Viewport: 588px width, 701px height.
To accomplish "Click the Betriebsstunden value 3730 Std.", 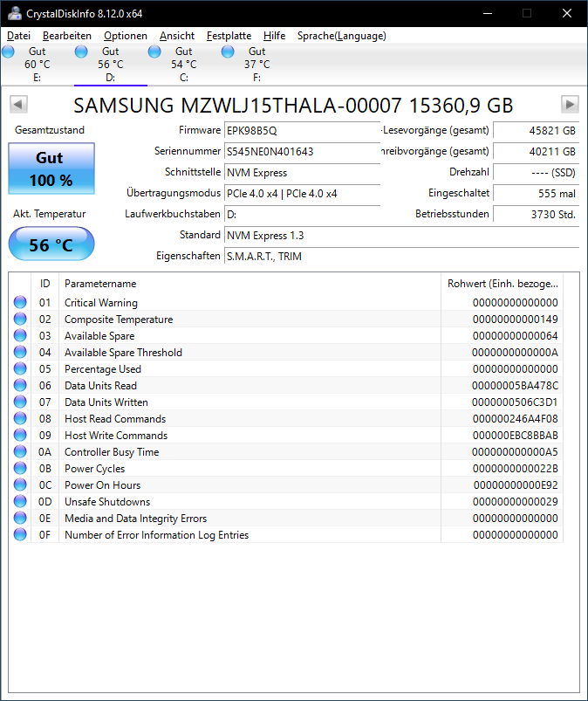I will 536,215.
